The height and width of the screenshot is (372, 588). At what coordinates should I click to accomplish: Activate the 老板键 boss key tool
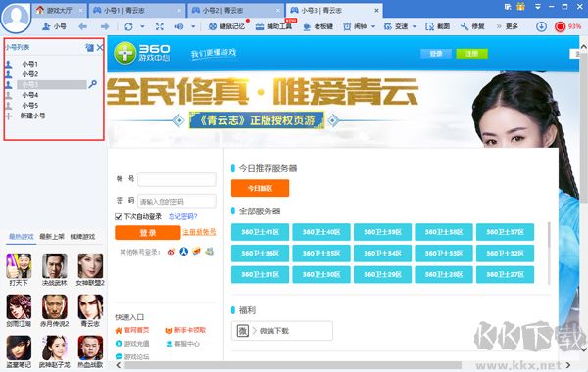coord(318,26)
